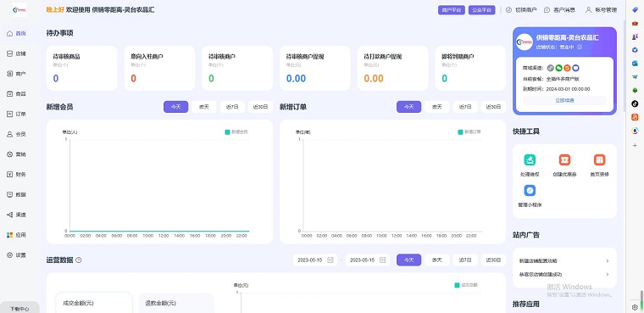This screenshot has height=313, width=644.
Task: Click the calendar icon in start date field
Action: 330,260
